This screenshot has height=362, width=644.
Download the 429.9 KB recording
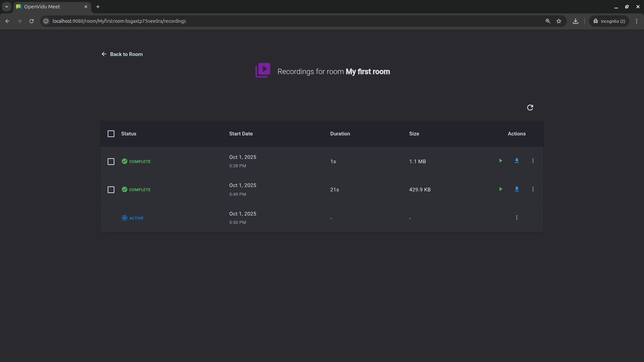tap(517, 189)
